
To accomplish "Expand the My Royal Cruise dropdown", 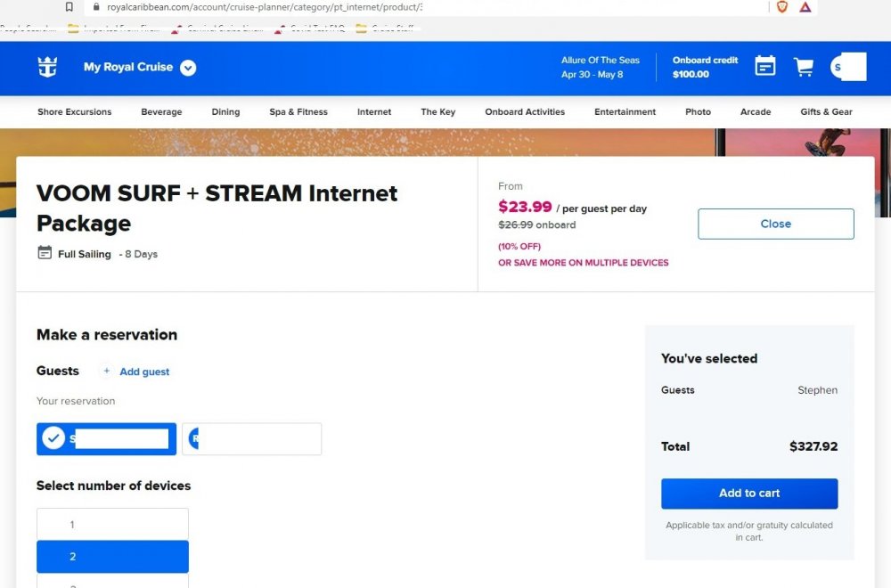I will tap(187, 67).
